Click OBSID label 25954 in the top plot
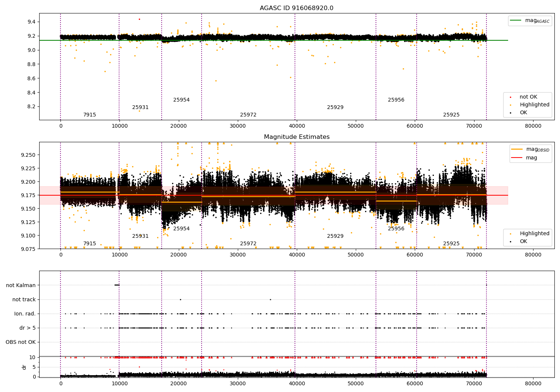 point(181,100)
